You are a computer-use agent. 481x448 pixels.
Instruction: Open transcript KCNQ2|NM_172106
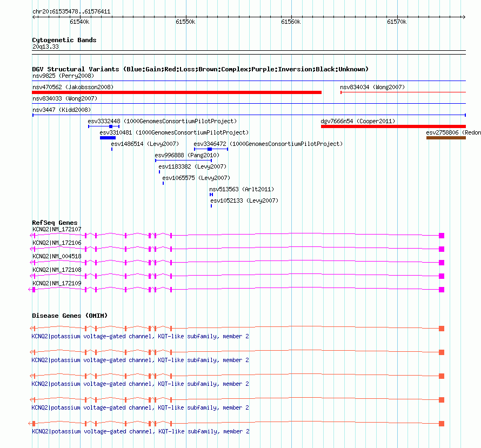pyautogui.click(x=57, y=243)
